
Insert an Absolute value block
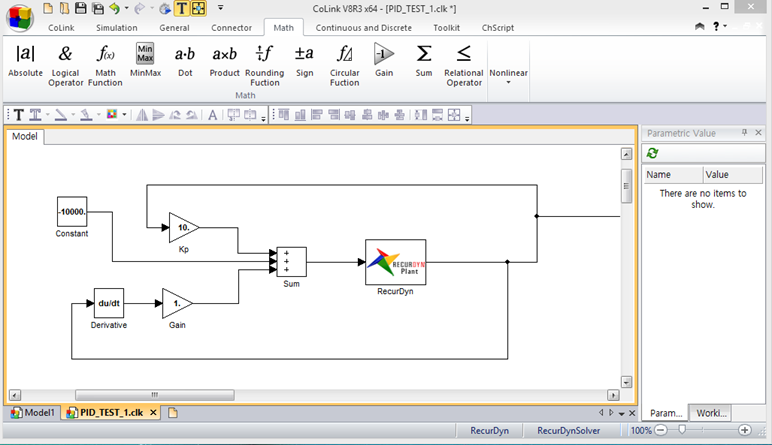click(x=26, y=61)
